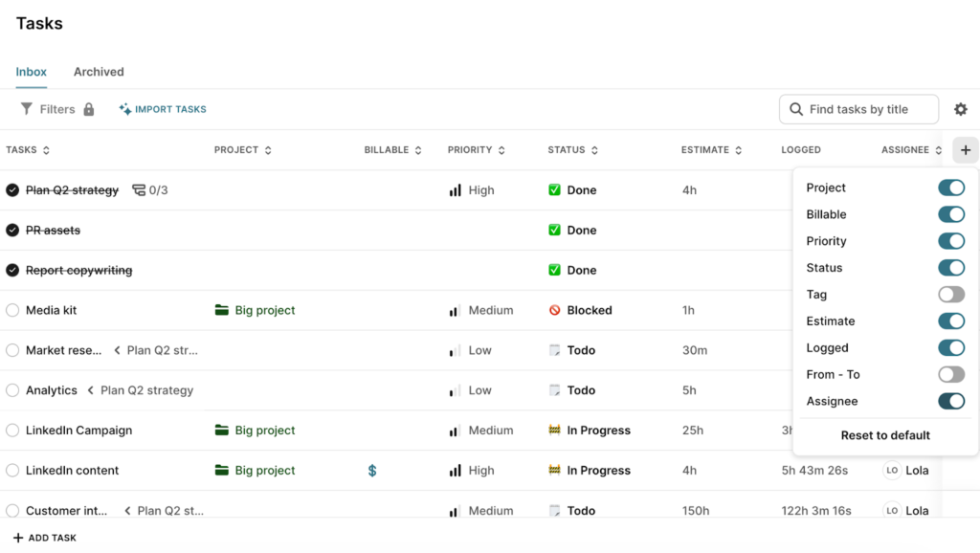Click the Filters funnel icon
The image size is (980, 553).
pos(27,109)
